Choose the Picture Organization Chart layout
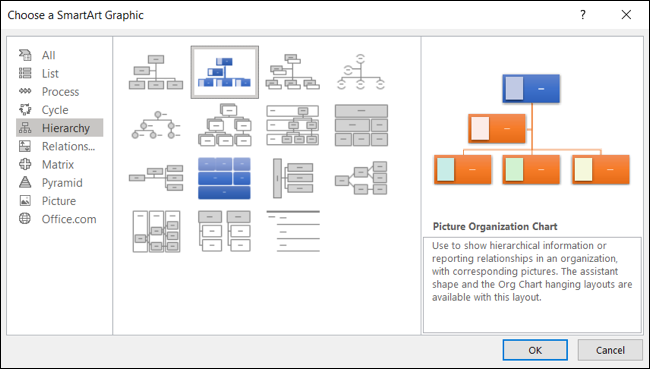This screenshot has height=369, width=650. [225, 72]
